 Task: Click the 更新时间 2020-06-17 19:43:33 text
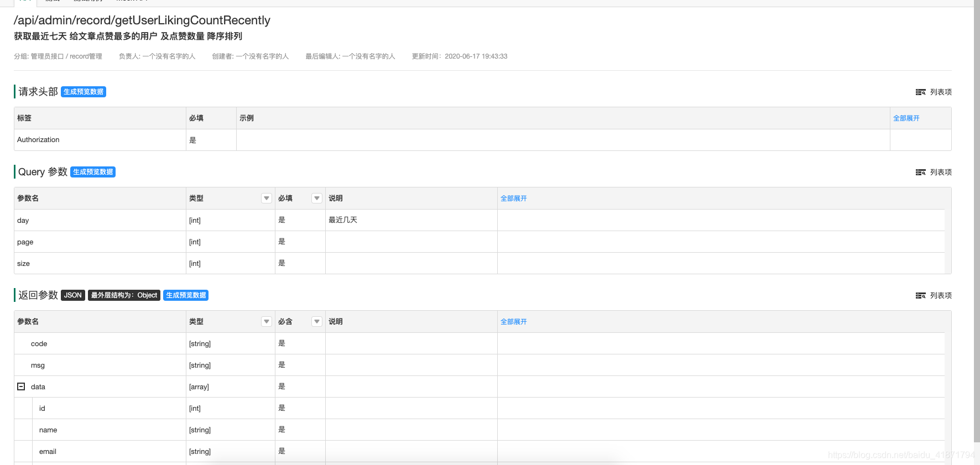point(460,56)
